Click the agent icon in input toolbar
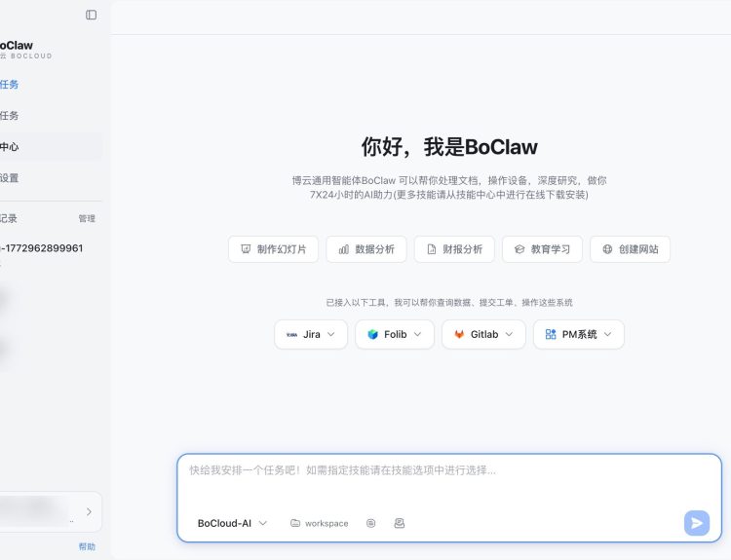The width and height of the screenshot is (731, 560). [x=399, y=523]
